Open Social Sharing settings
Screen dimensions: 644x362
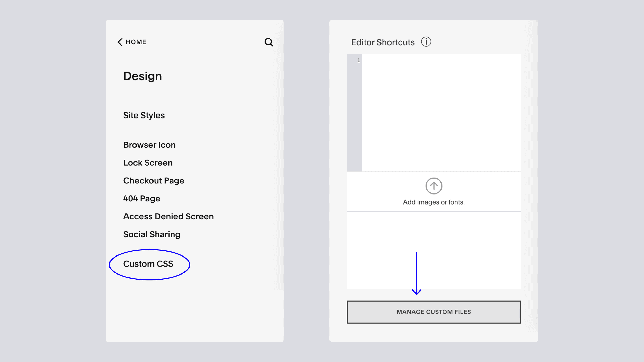151,234
